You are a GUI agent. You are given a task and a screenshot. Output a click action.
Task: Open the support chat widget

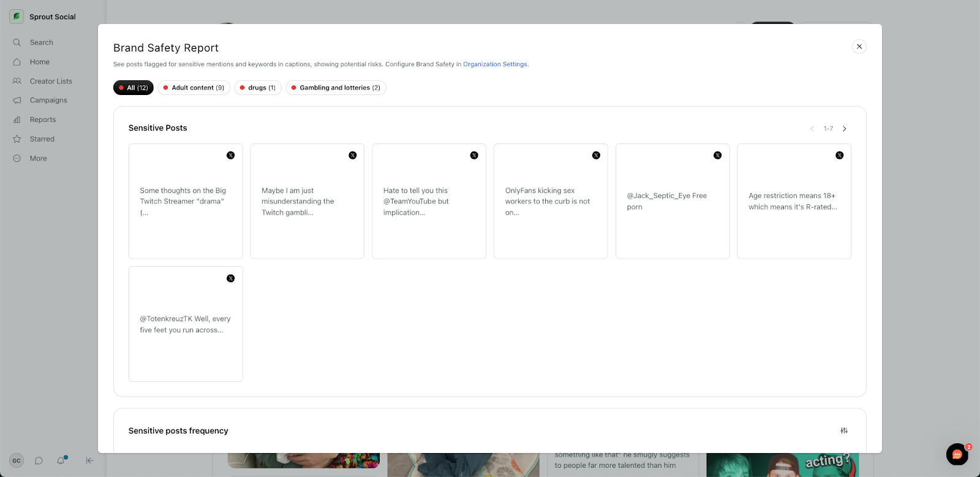pyautogui.click(x=957, y=454)
